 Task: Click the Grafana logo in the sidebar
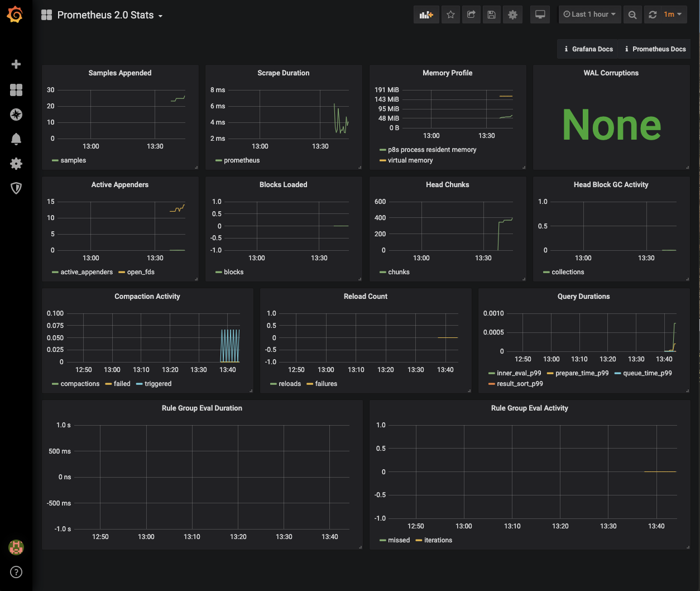[x=16, y=15]
